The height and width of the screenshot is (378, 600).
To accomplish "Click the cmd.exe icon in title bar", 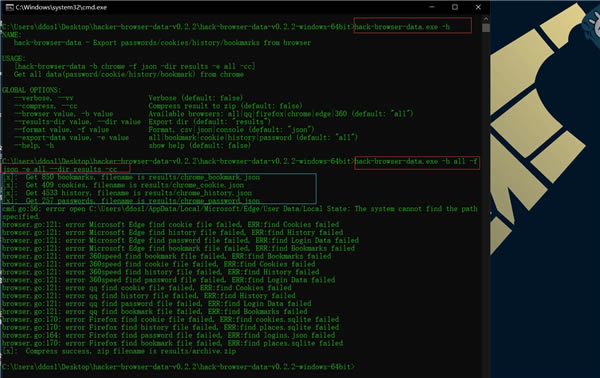I will [x=9, y=7].
